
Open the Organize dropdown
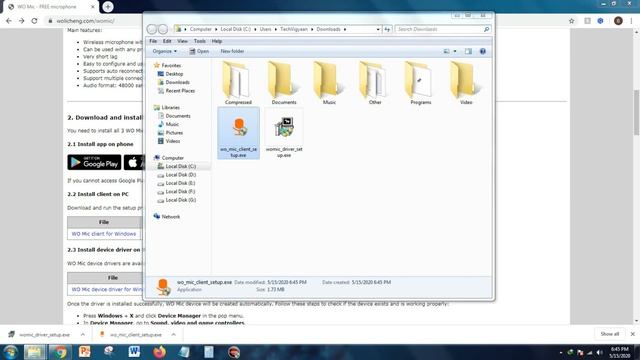pyautogui.click(x=164, y=51)
